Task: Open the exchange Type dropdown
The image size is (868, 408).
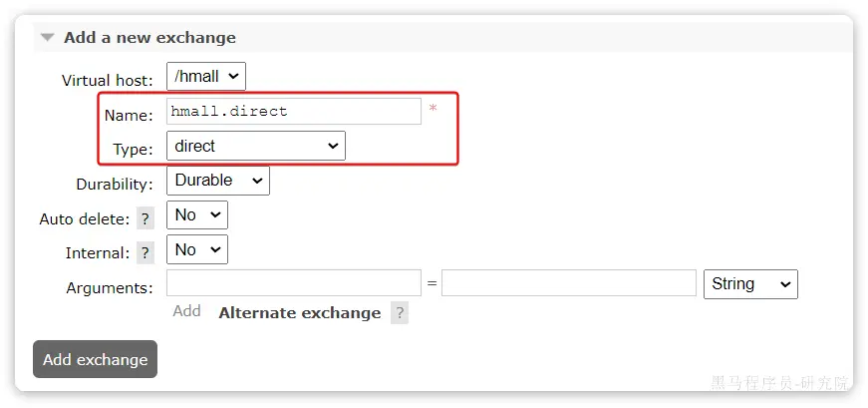Action: 255,146
